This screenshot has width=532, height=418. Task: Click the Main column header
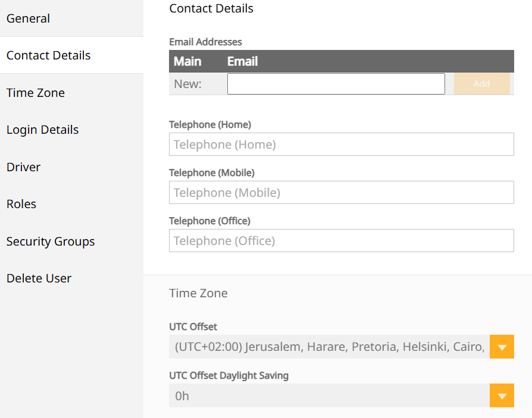point(187,61)
